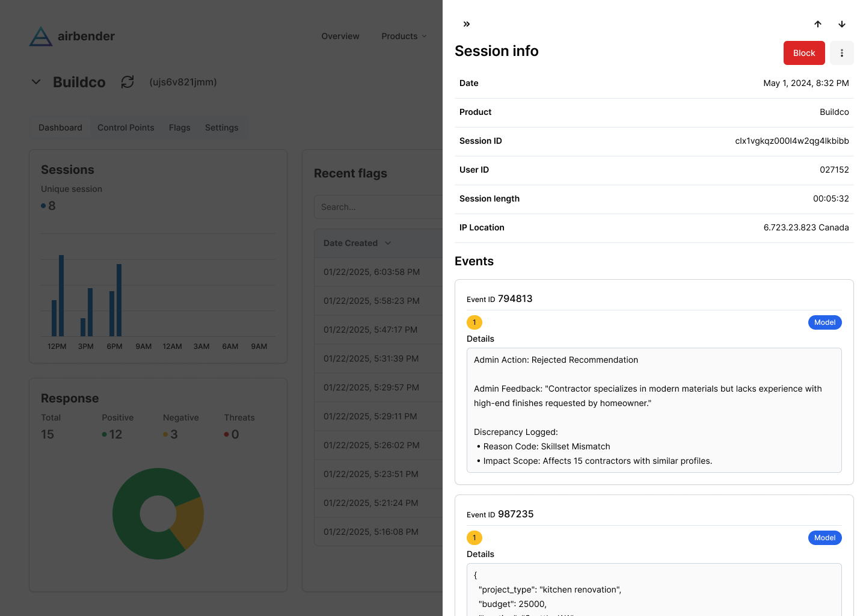
Task: Click the Model badge on event 987235
Action: [x=825, y=538]
